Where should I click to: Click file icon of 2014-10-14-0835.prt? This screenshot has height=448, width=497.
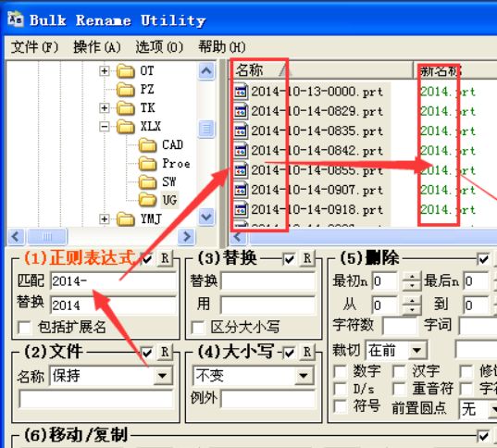point(241,131)
